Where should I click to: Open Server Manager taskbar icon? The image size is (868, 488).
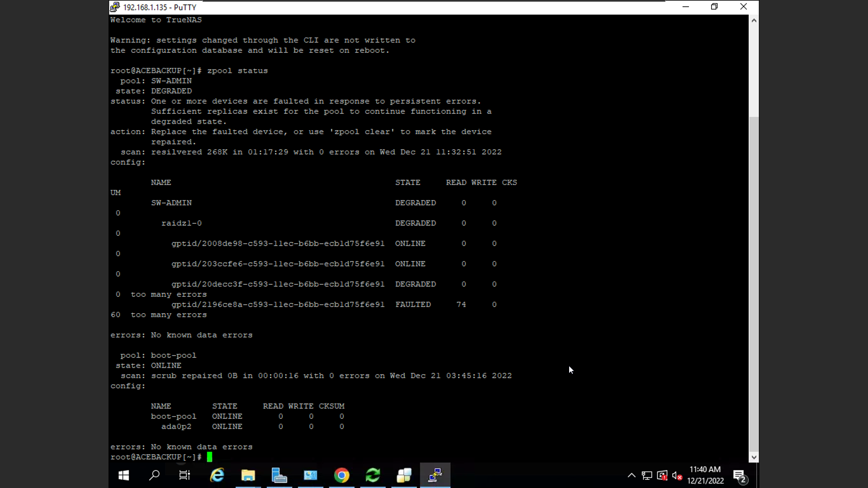pos(279,475)
